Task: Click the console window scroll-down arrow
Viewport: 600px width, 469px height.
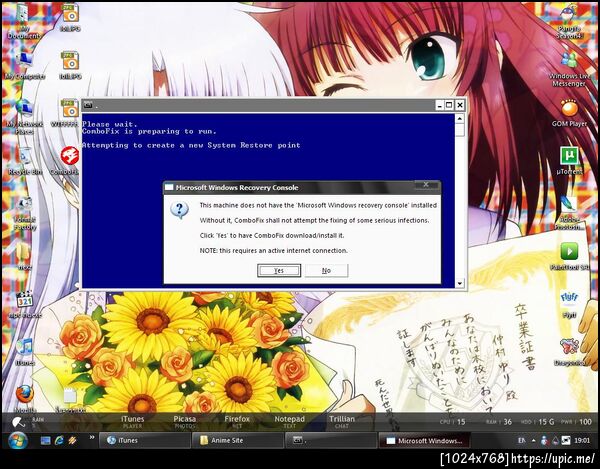Action: [460, 283]
